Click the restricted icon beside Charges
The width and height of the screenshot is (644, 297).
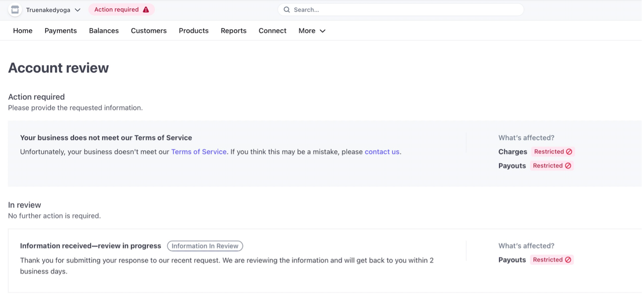pyautogui.click(x=569, y=152)
